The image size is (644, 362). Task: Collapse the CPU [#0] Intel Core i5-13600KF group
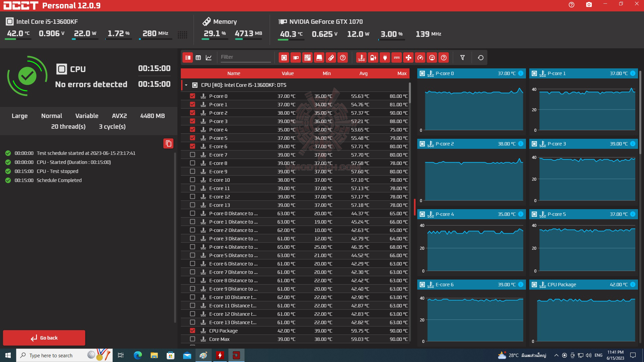point(186,85)
